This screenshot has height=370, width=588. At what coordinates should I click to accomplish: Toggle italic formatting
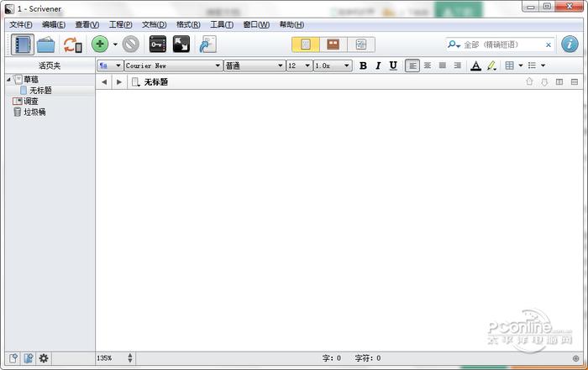[x=378, y=65]
